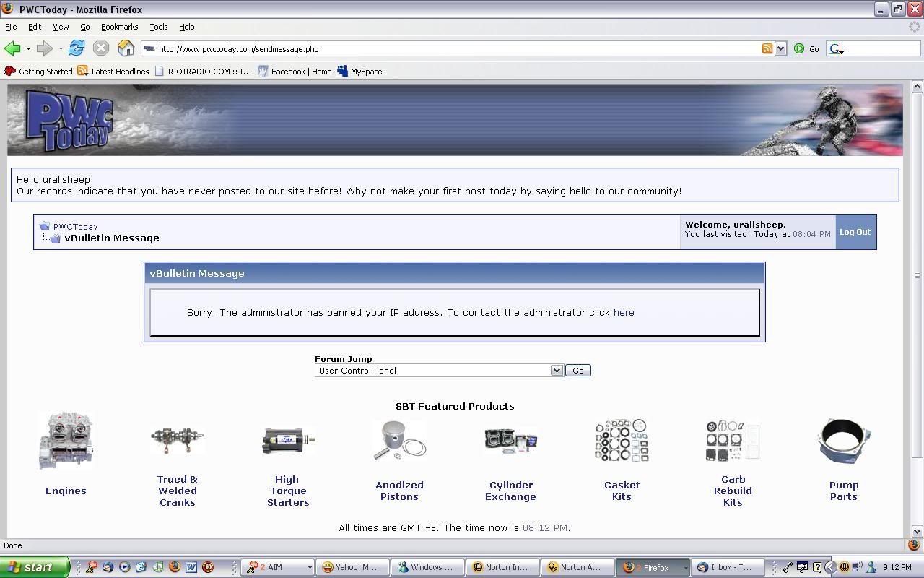Screen dimensions: 924x578
Task: Click the Reload page icon
Action: (x=76, y=48)
